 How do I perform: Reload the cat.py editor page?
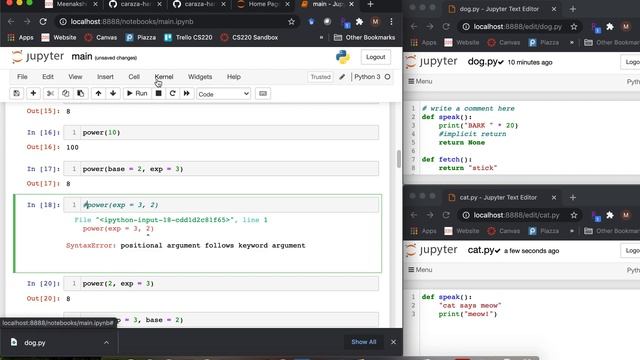(446, 215)
